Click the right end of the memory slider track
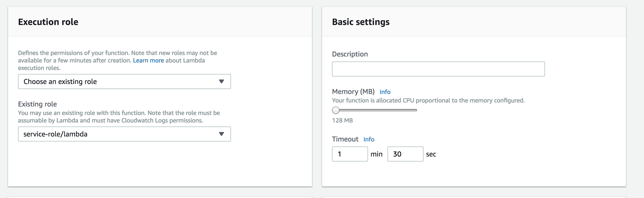 pyautogui.click(x=416, y=110)
